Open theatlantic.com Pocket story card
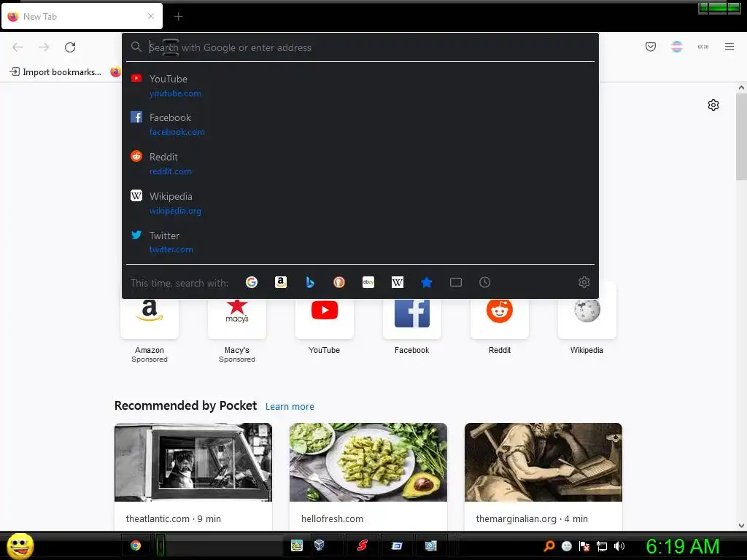 pos(193,476)
